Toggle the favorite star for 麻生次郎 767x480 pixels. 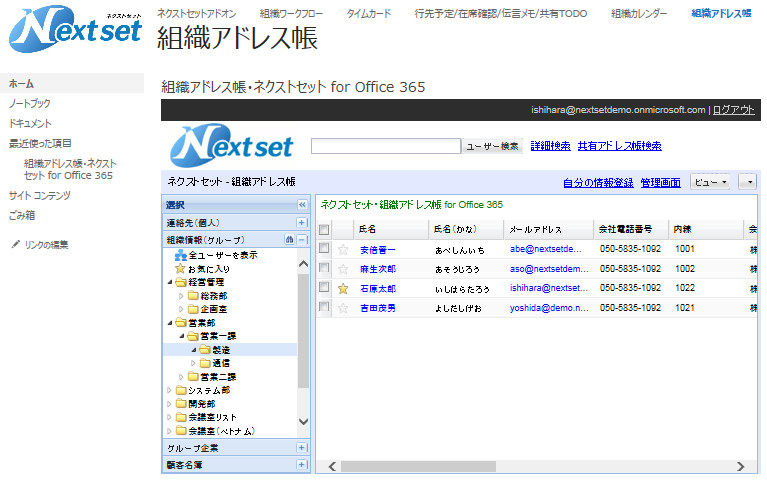point(343,269)
